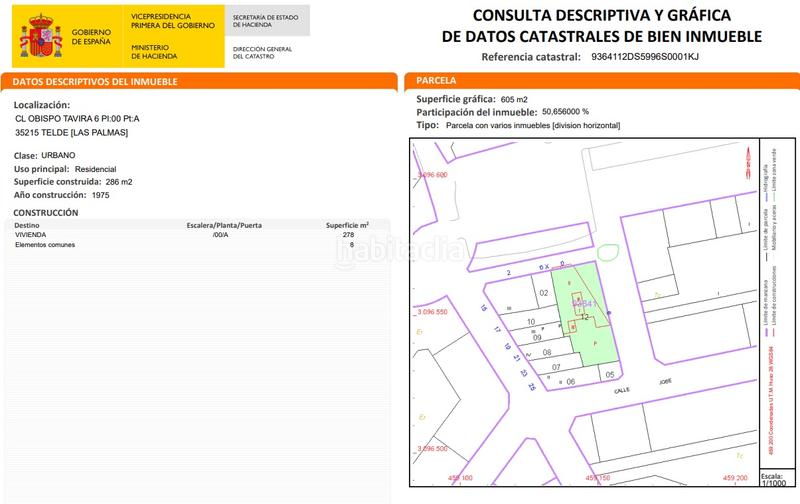800x504 pixels.
Task: Select '35215 TELDE [LAS PALMAS]' text
Action: 71,133
